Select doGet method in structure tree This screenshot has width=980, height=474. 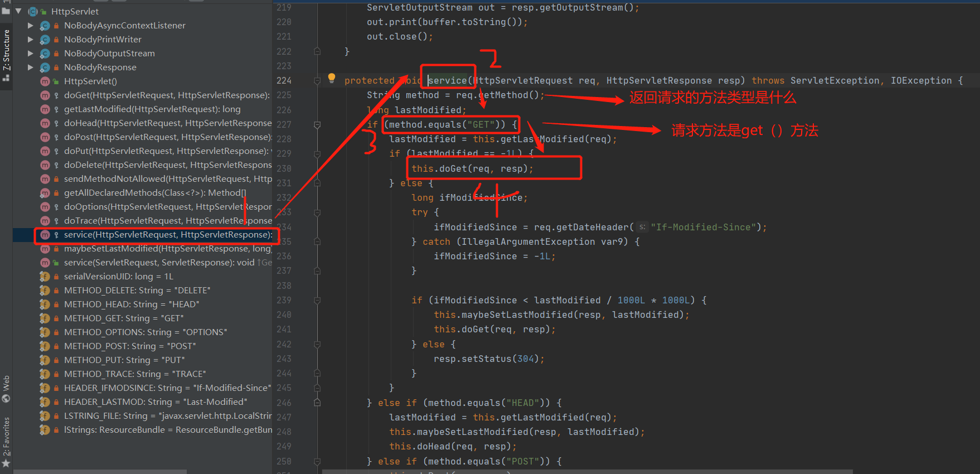click(x=167, y=95)
